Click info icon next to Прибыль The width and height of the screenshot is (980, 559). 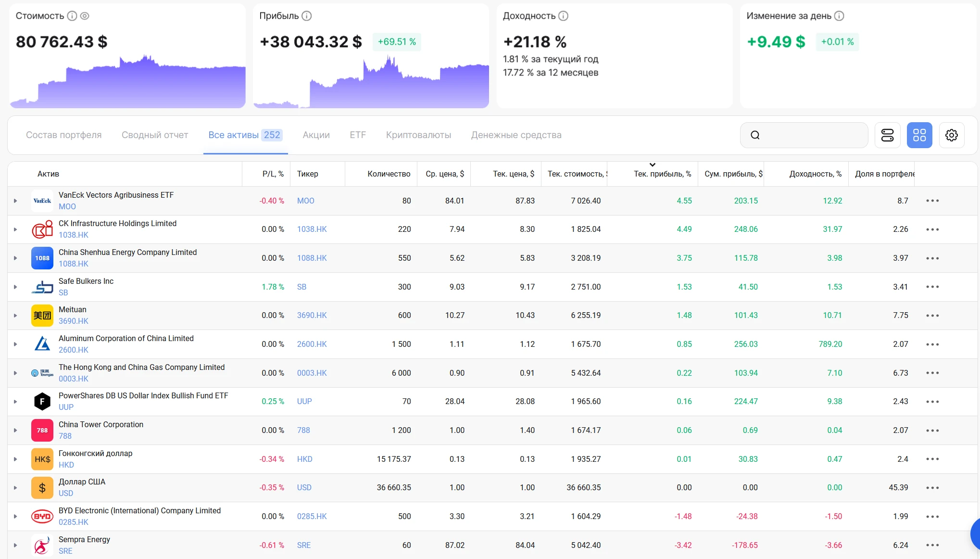pyautogui.click(x=307, y=16)
